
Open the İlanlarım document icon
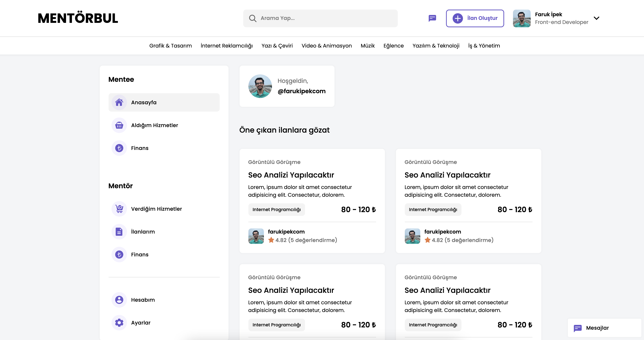pos(119,232)
